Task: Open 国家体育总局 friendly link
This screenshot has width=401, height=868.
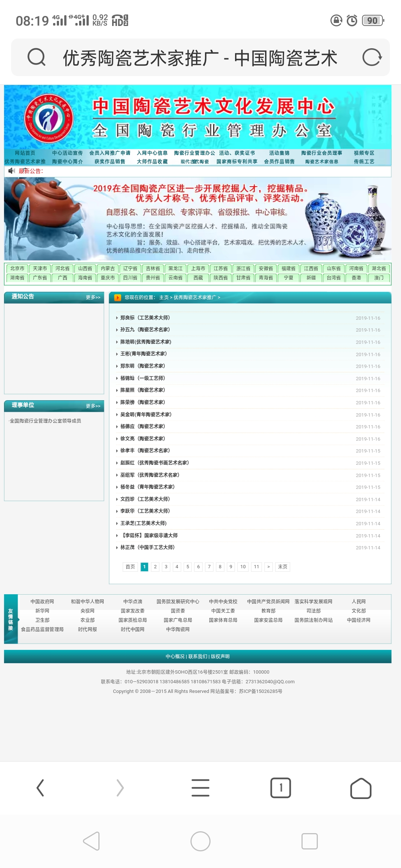Action: [223, 620]
